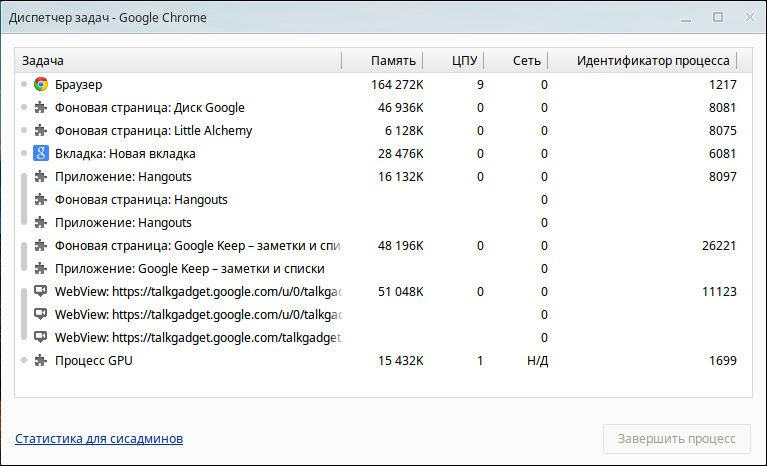
Task: Minimize the Диспетчер задач window
Action: tap(686, 19)
